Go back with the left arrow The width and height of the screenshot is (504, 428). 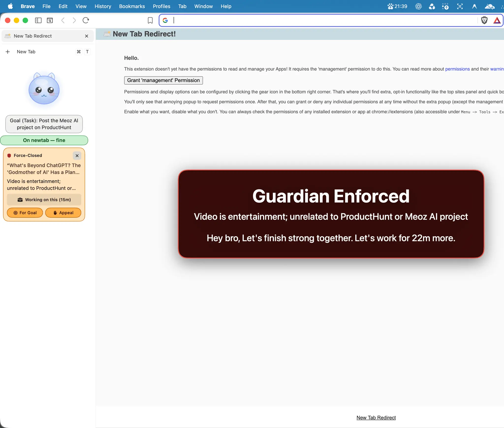pyautogui.click(x=63, y=20)
